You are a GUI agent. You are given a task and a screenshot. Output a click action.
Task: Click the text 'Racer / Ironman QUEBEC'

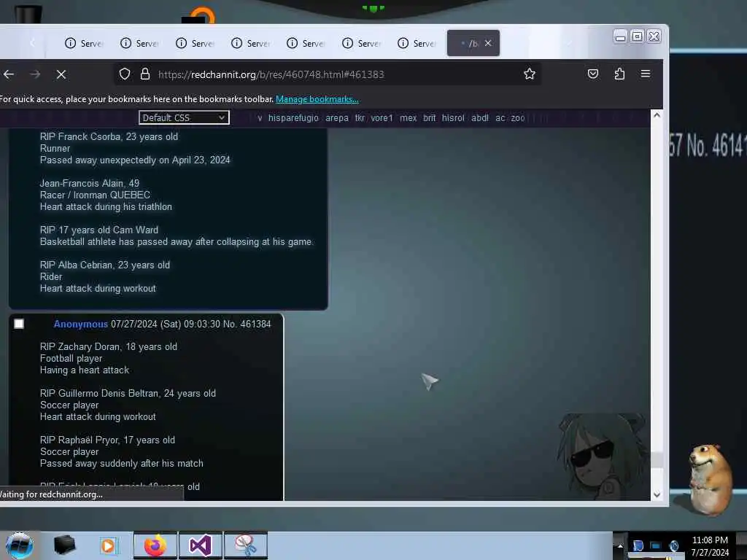[x=95, y=195]
